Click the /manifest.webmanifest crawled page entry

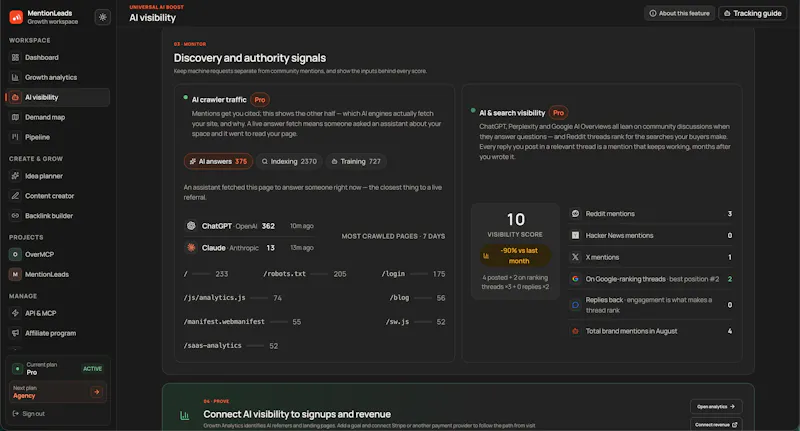pos(242,322)
